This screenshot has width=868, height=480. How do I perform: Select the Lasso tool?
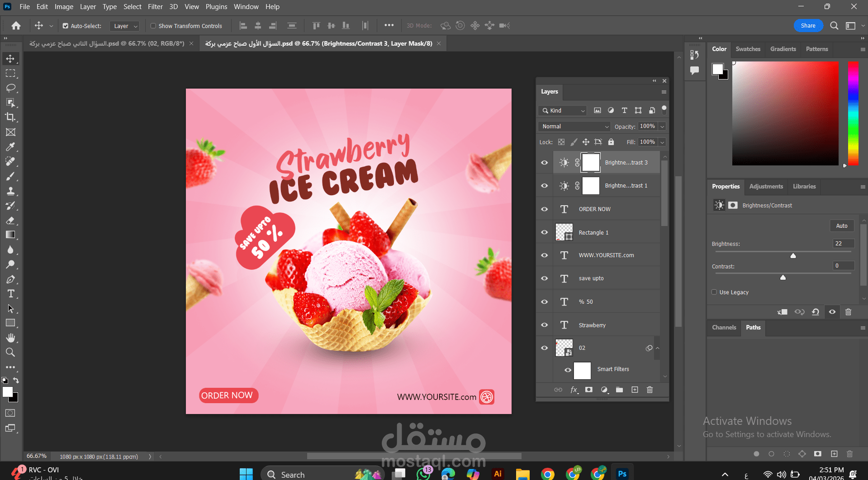[x=10, y=88]
